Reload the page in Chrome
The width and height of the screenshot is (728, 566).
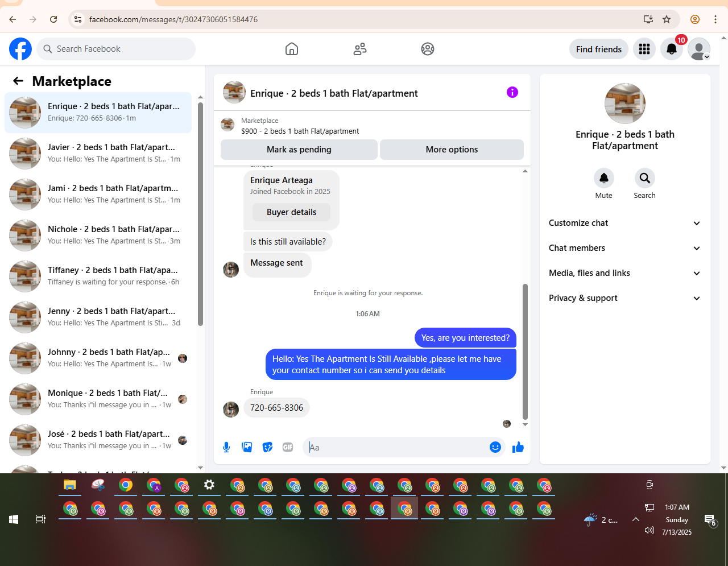click(x=53, y=19)
